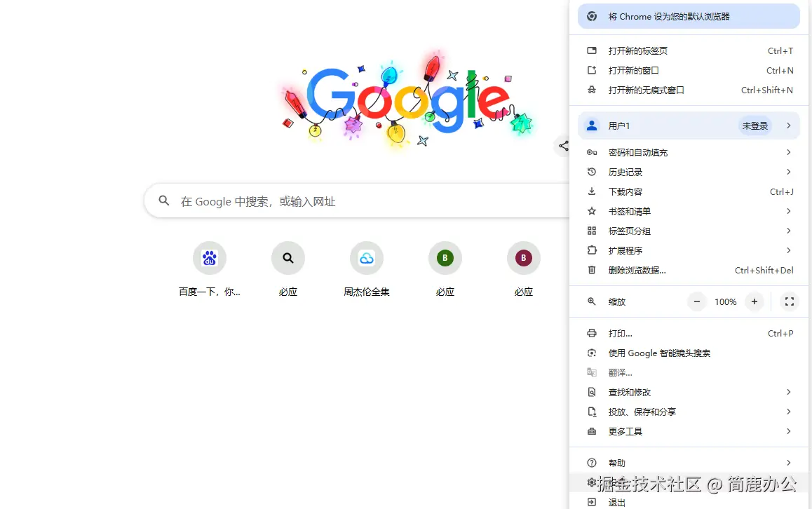Open the 百度一下 shortcut icon
The width and height of the screenshot is (812, 509).
[x=209, y=257]
